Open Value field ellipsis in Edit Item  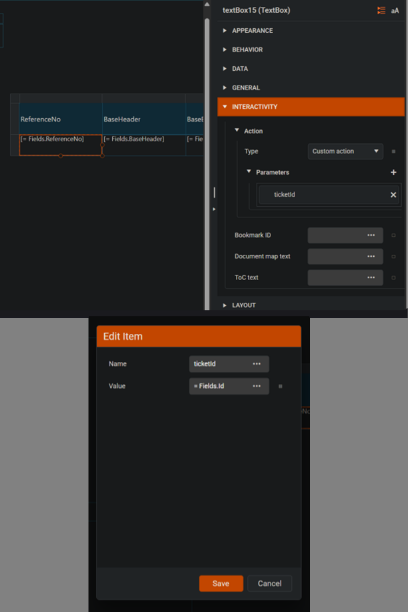pos(257,386)
